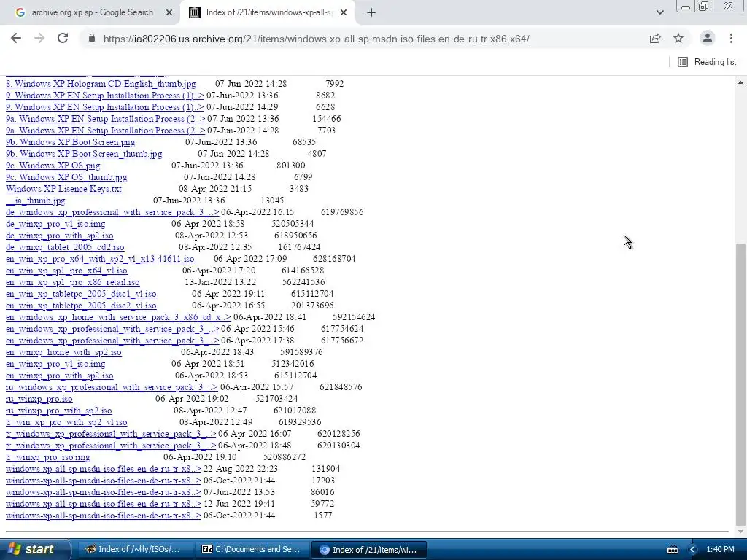Click the 1:40 PM taskbar clock
Viewport: 747px width, 560px height.
point(720,549)
